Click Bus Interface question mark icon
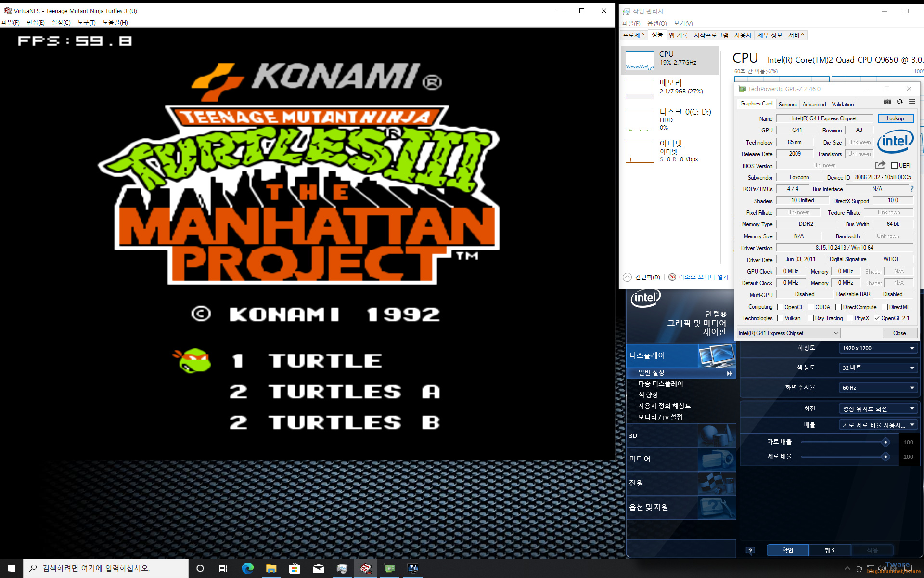The width and height of the screenshot is (924, 578). [911, 189]
